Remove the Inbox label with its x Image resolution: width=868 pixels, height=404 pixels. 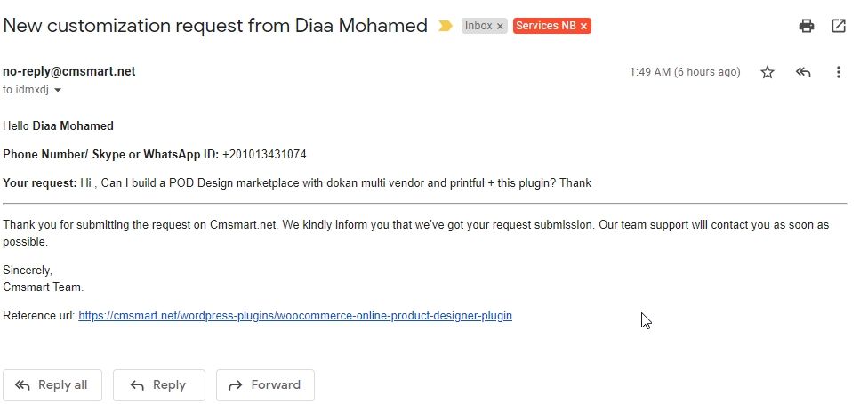coord(500,27)
